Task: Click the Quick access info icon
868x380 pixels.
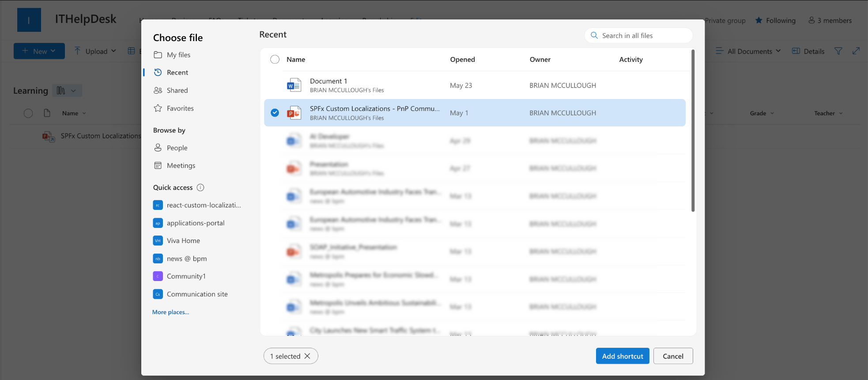Action: click(200, 187)
